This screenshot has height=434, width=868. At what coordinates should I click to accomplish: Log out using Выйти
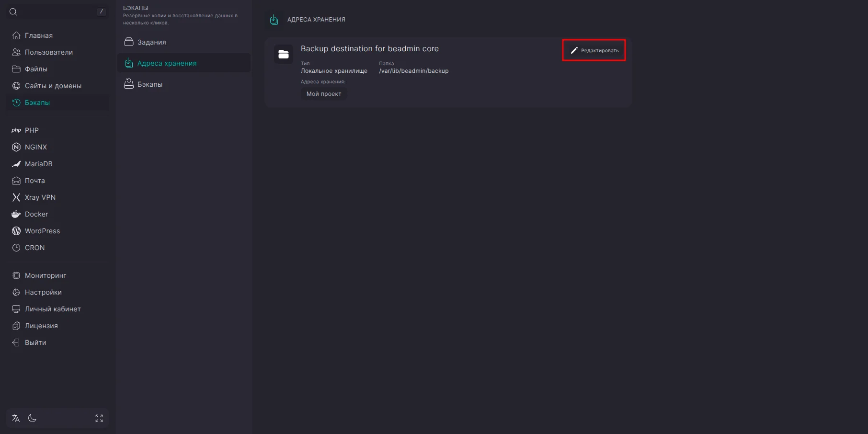point(35,343)
